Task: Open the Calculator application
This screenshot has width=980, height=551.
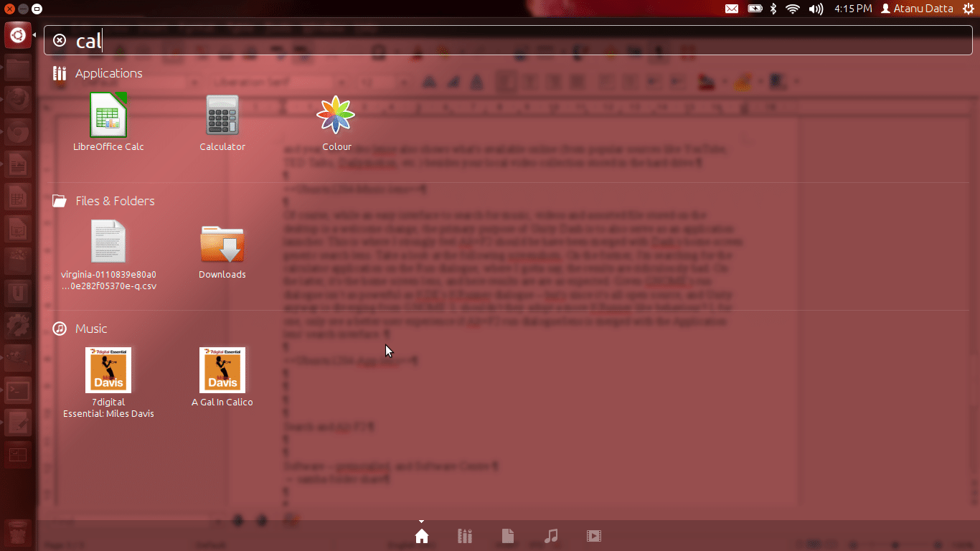Action: pos(222,123)
